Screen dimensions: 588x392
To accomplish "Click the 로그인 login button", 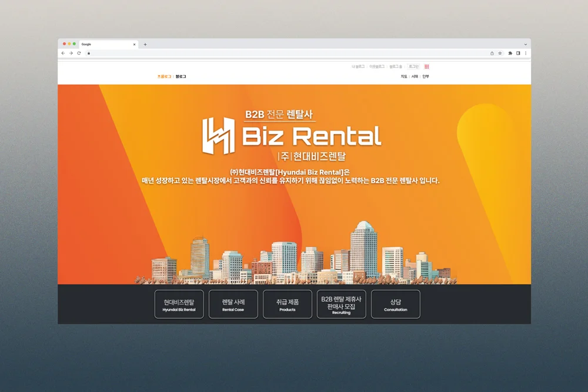I will click(x=413, y=67).
